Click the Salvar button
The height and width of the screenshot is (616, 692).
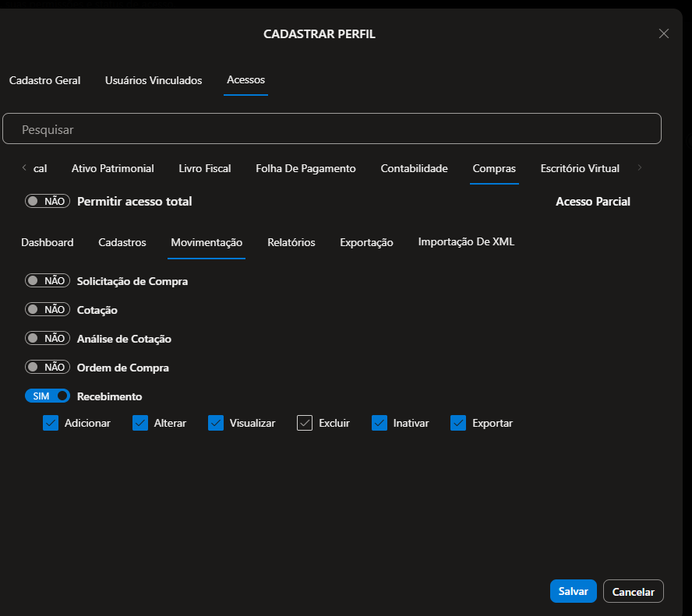(573, 591)
